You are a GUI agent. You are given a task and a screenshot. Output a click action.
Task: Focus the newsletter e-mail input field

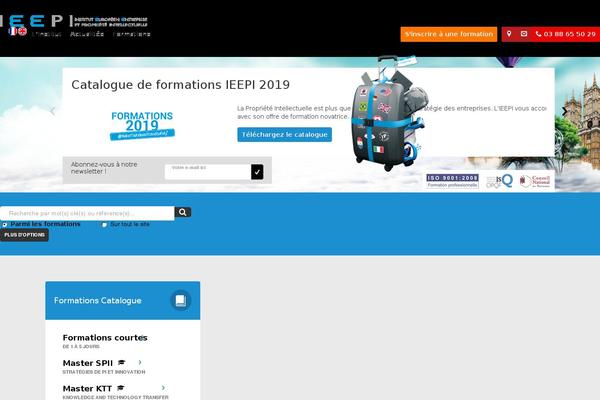[x=207, y=172]
